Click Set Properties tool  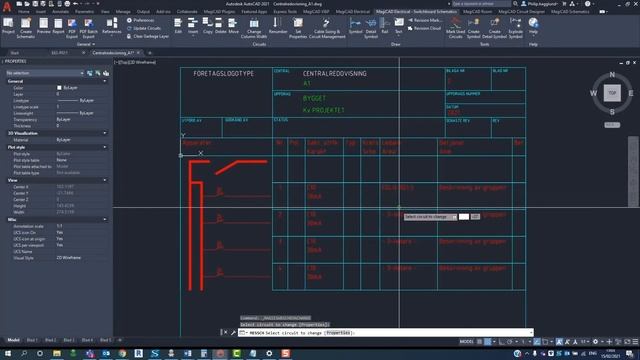(x=298, y=28)
